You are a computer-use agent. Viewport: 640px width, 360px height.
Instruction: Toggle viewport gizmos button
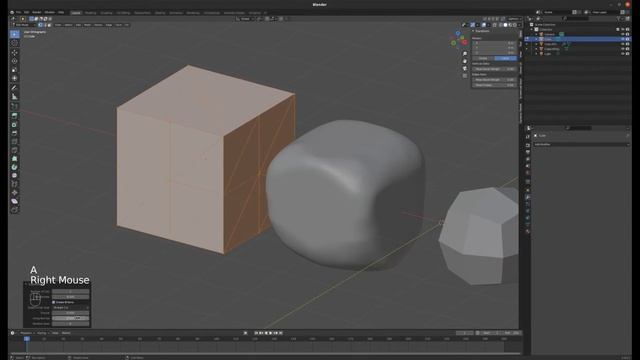(x=472, y=25)
